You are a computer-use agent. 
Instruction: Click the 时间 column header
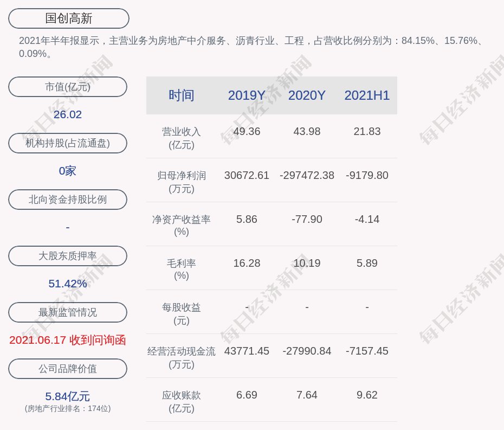tap(182, 95)
